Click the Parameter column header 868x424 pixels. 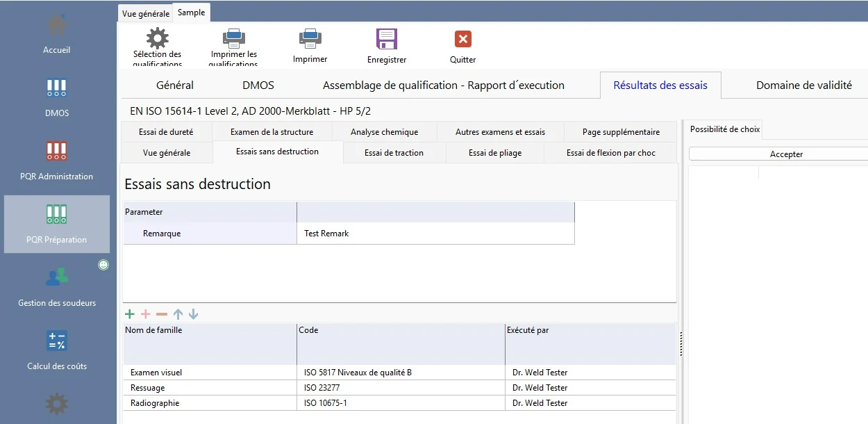point(210,212)
